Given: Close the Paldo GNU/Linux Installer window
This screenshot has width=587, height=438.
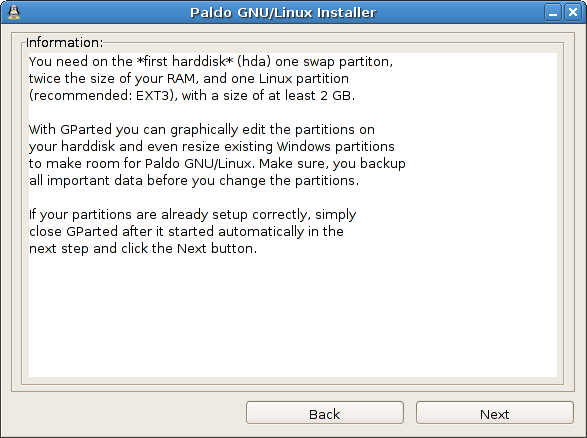Looking at the screenshot, I should coord(573,13).
